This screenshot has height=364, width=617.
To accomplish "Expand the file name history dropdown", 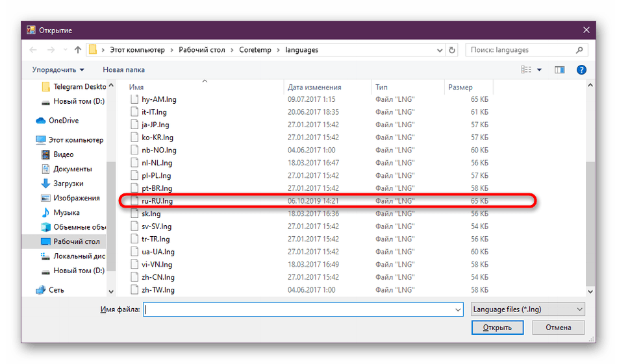I will pos(458,309).
